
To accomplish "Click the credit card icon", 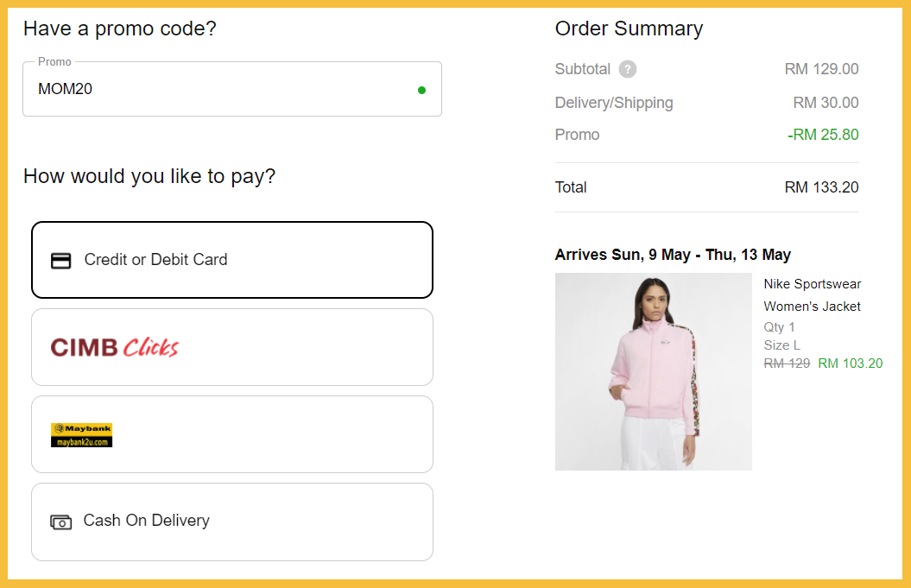I will [x=60, y=261].
